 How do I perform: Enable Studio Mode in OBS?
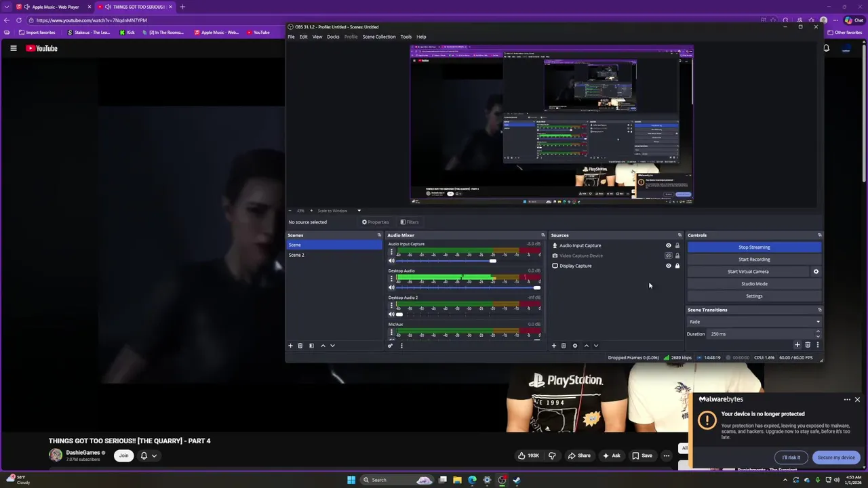[754, 284]
